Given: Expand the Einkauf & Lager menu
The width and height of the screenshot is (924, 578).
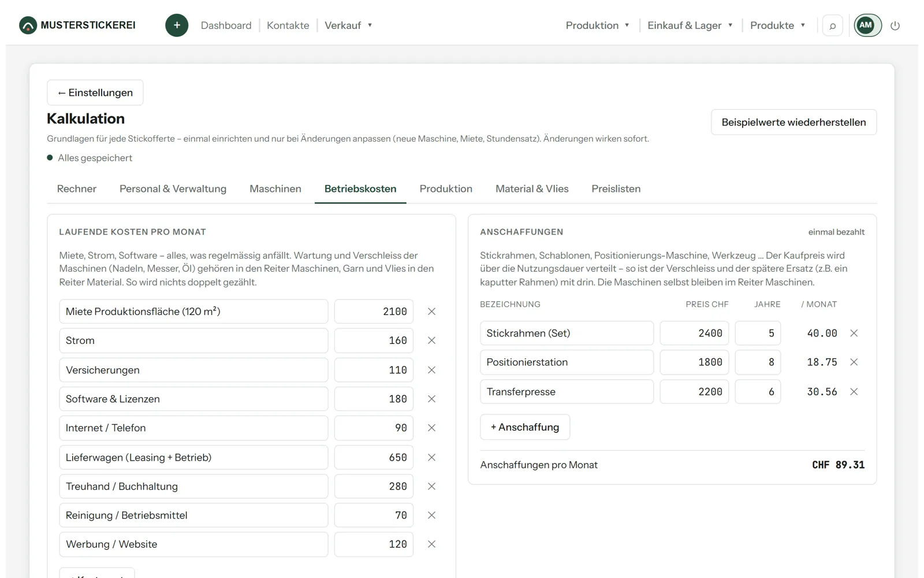Looking at the screenshot, I should [x=690, y=25].
